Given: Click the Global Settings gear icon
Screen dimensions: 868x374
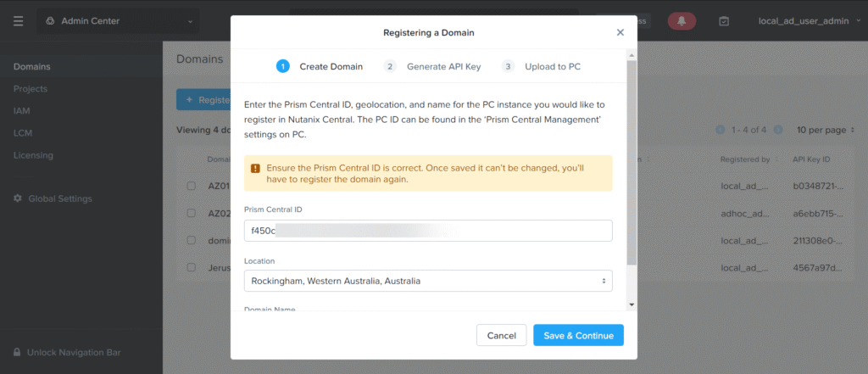Looking at the screenshot, I should pos(18,198).
